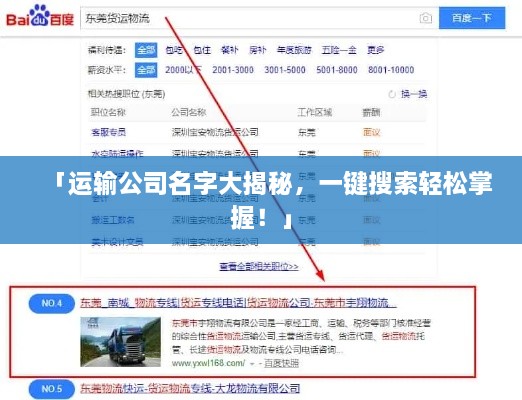Choose the 8001-10000 salary range

pos(391,70)
